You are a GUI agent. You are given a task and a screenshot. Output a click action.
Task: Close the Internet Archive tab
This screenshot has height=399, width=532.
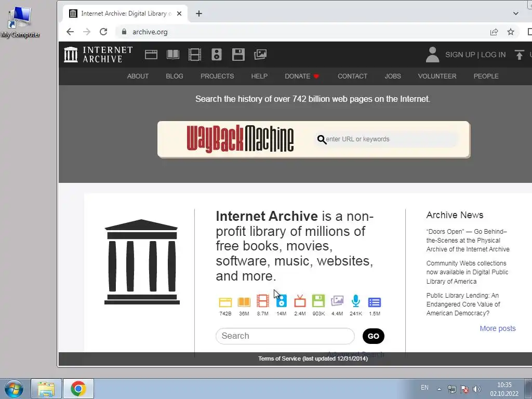tap(179, 14)
